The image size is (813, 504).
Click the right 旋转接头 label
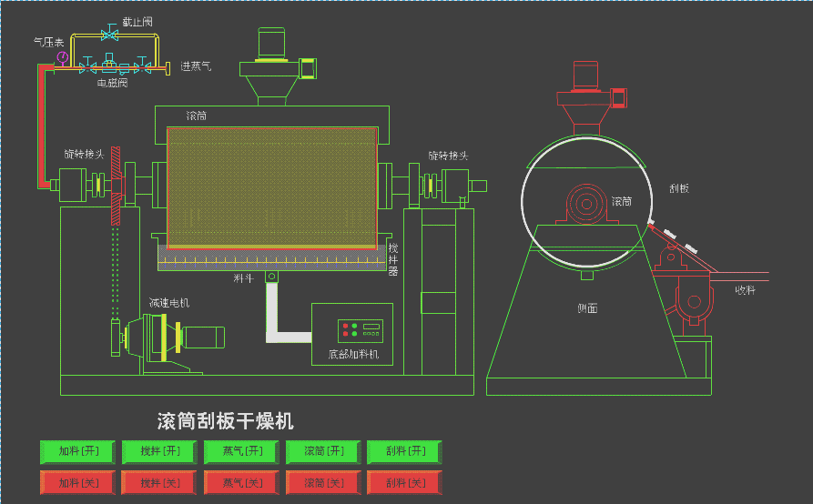pos(449,156)
